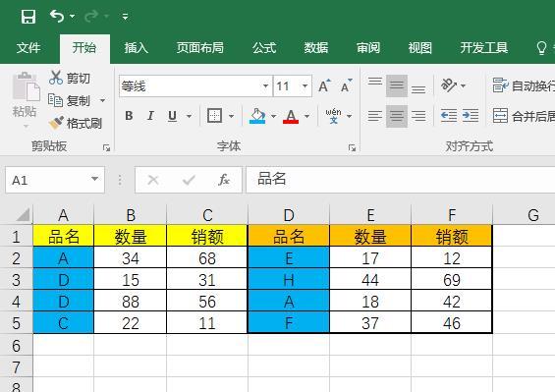The height and width of the screenshot is (392, 555).
Task: Switch to the 数据 ribbon tab
Action: tap(316, 48)
